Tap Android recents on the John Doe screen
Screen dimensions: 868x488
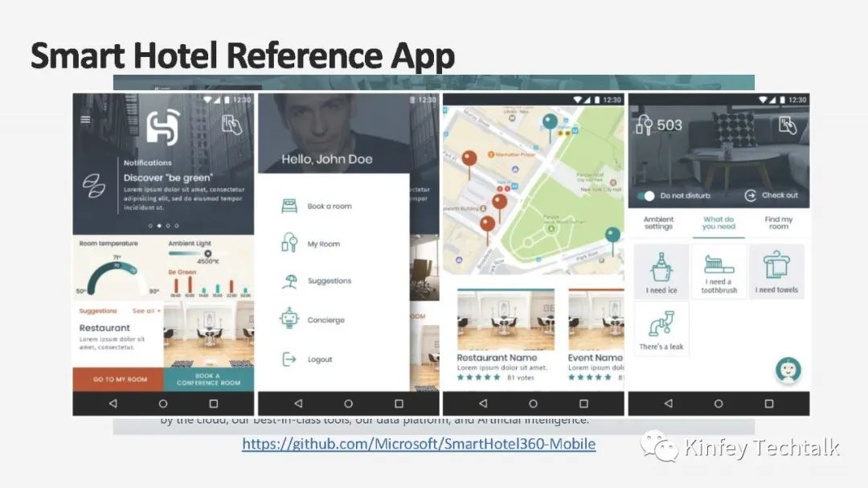pyautogui.click(x=399, y=404)
